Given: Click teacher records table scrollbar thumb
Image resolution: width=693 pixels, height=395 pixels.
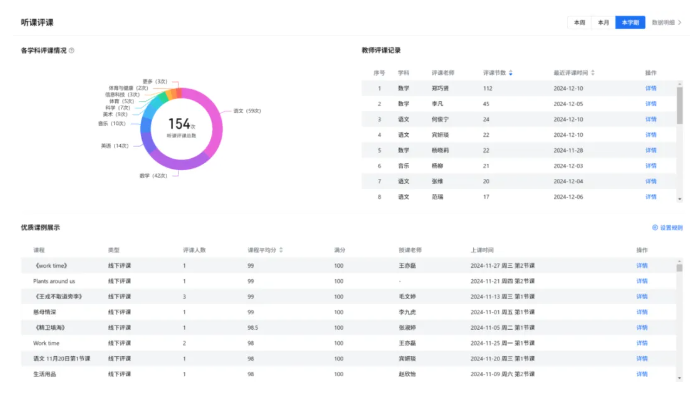Looking at the screenshot, I should click(680, 105).
